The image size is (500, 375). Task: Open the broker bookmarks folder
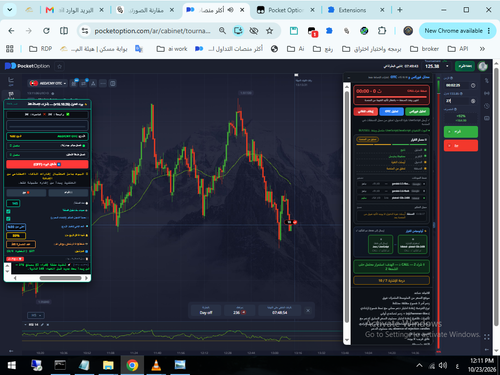click(424, 49)
